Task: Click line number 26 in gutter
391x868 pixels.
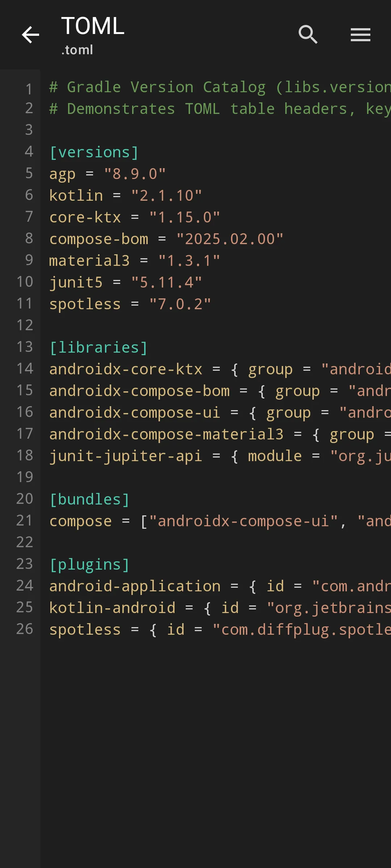Action: 25,629
